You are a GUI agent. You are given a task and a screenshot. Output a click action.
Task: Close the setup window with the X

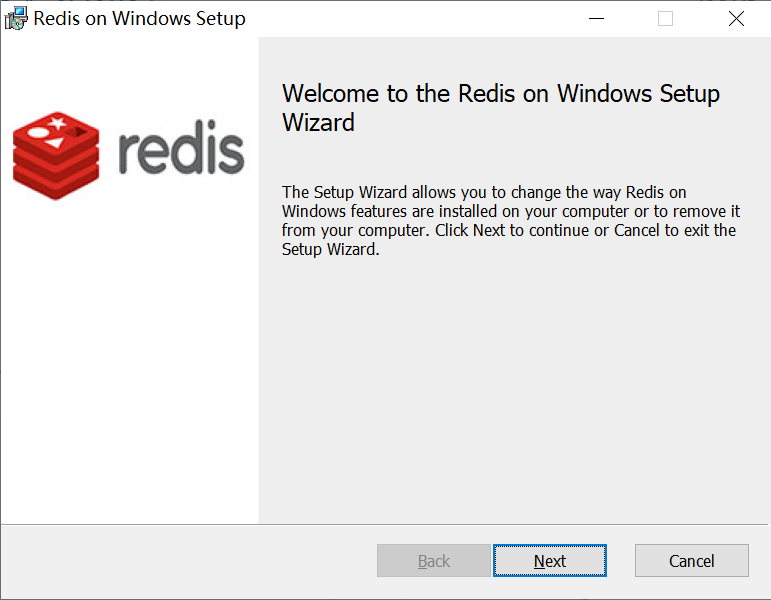[x=735, y=19]
